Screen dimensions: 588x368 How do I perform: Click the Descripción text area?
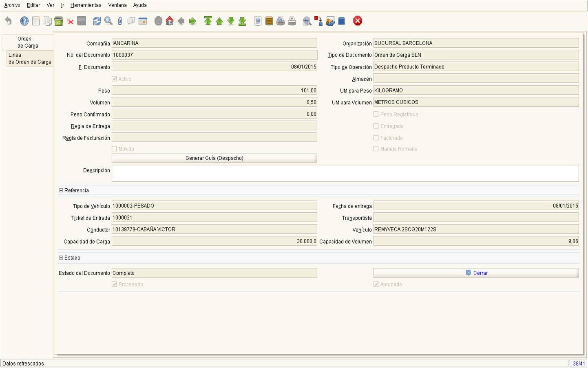pos(345,173)
